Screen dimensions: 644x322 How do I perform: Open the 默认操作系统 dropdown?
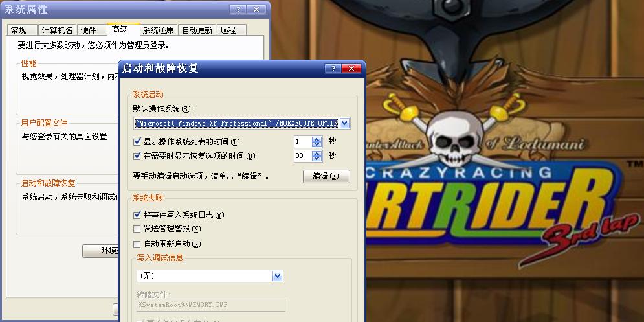tap(344, 123)
